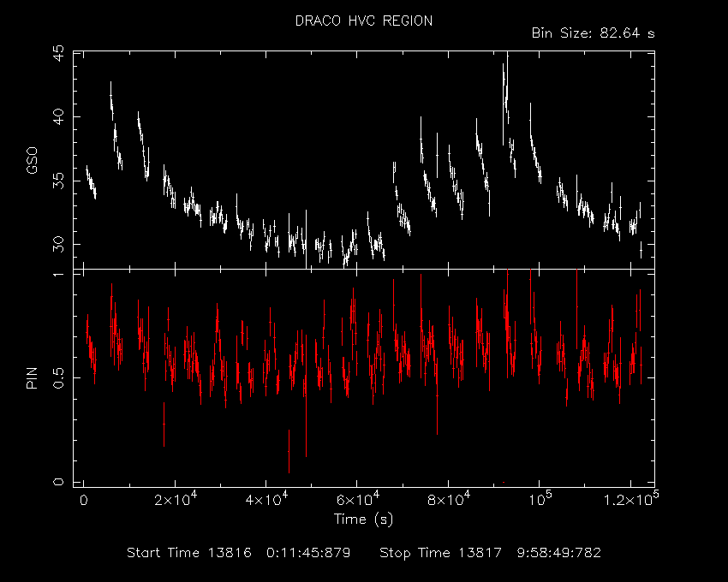Select the 6×10^4 time axis tick label
Viewport: 728px width, 582px height.
(x=357, y=499)
